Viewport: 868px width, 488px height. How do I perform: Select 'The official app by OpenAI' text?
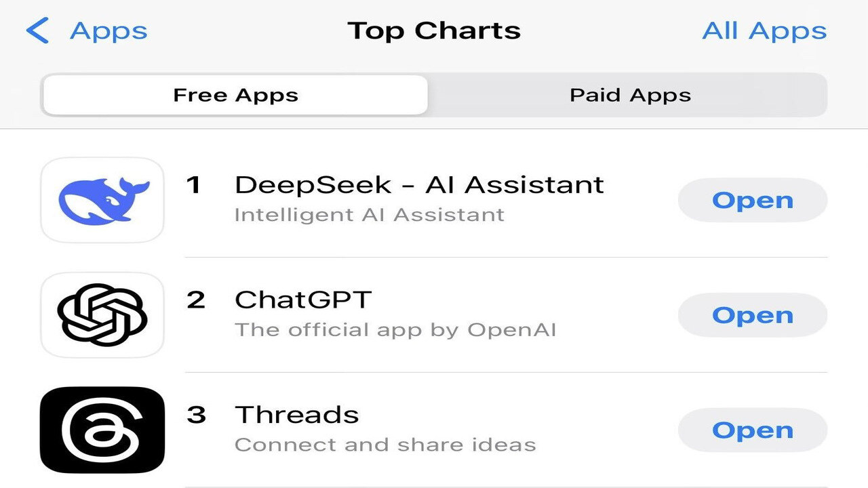[395, 329]
